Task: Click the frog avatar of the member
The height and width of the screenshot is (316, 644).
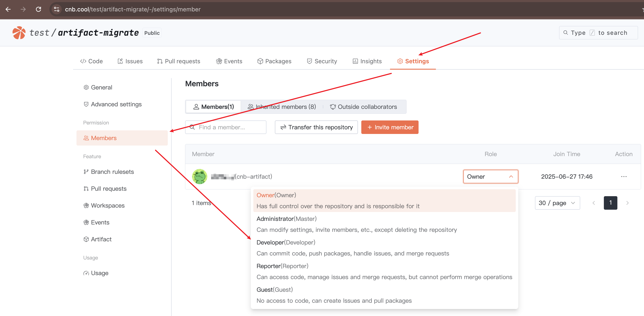Action: pos(199,177)
